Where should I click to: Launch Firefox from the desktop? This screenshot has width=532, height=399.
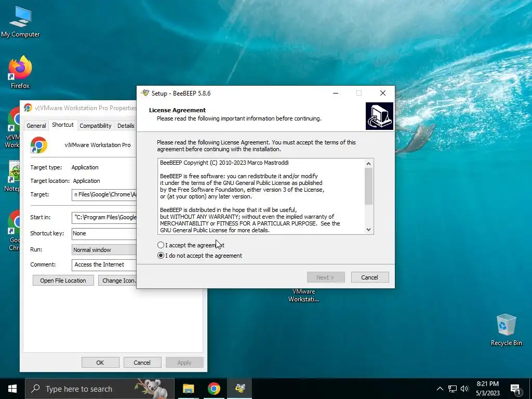coord(20,72)
